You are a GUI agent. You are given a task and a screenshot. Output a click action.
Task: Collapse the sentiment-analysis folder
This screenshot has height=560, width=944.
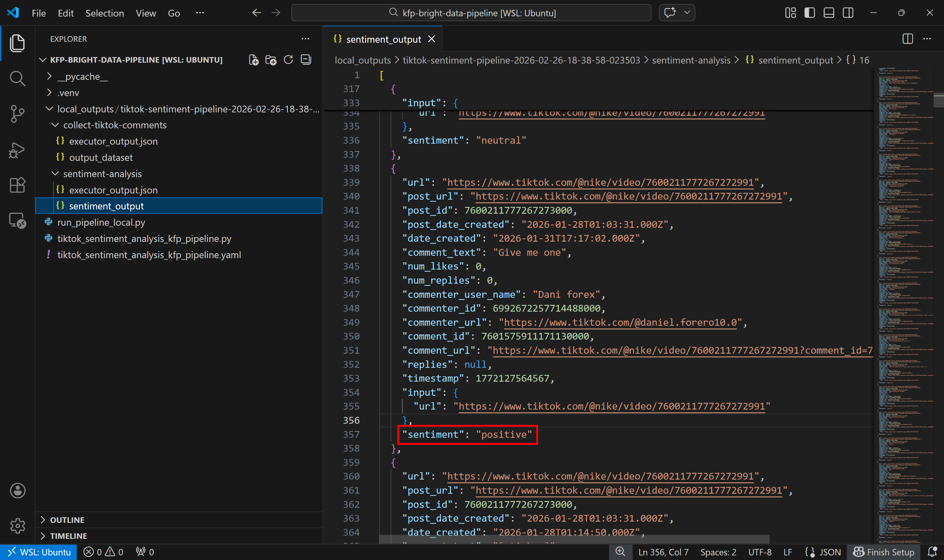[x=55, y=173]
